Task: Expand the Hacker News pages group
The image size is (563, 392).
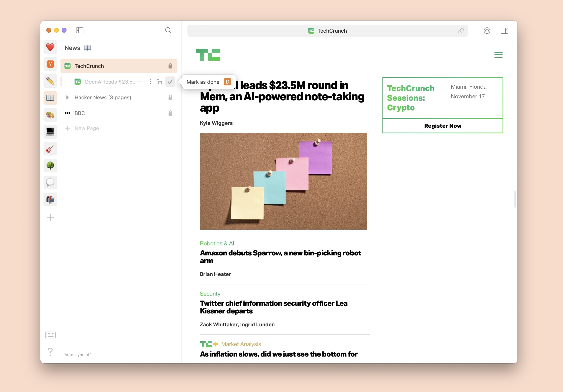Action: coord(67,97)
